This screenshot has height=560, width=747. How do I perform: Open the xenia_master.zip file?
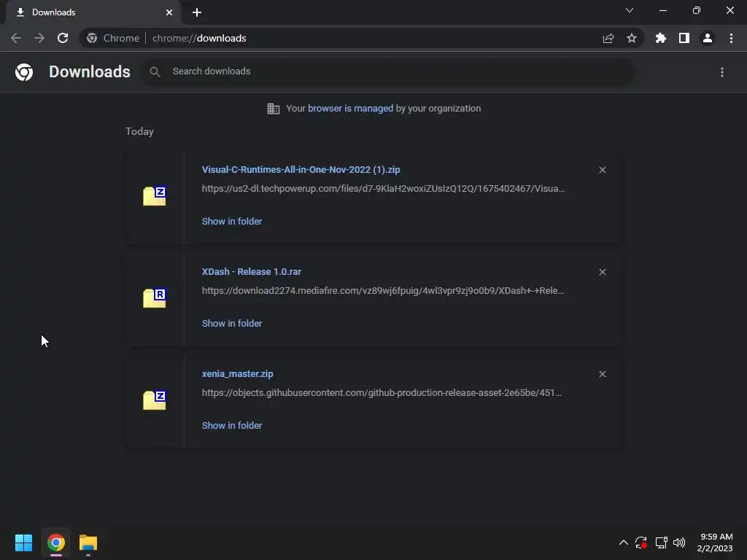[x=237, y=374]
